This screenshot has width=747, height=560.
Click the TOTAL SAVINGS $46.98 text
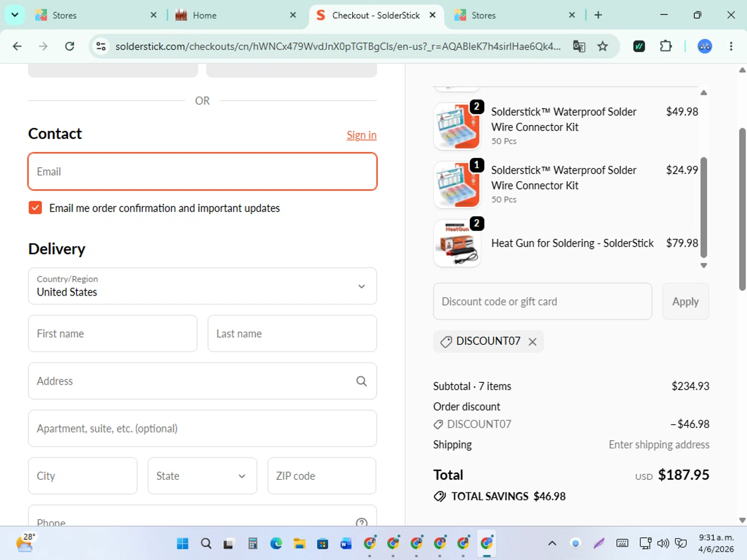(x=508, y=496)
